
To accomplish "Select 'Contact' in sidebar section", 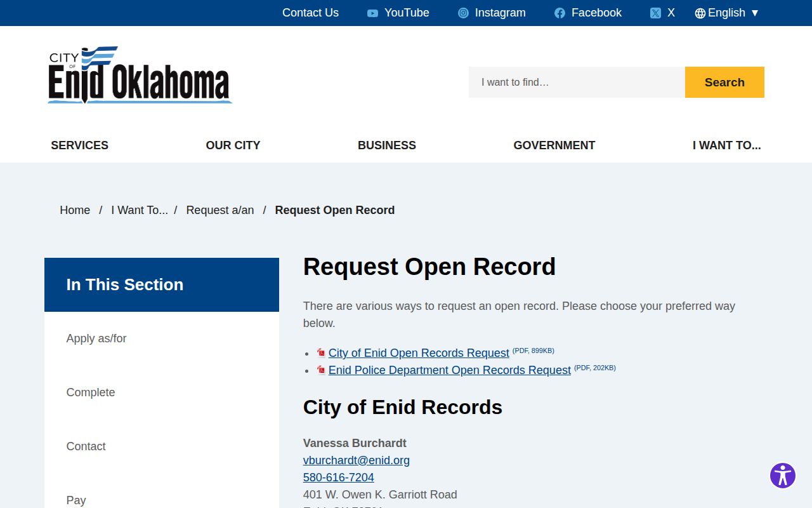I will pos(162,446).
